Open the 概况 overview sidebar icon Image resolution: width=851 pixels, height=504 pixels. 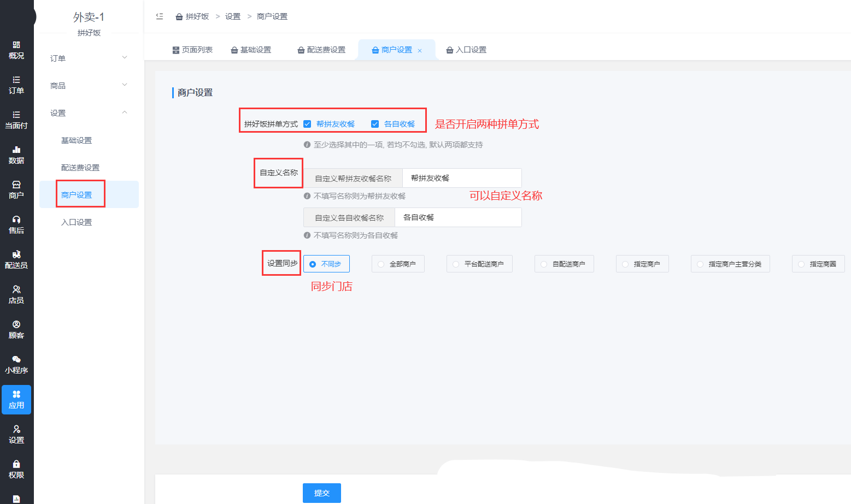point(16,50)
